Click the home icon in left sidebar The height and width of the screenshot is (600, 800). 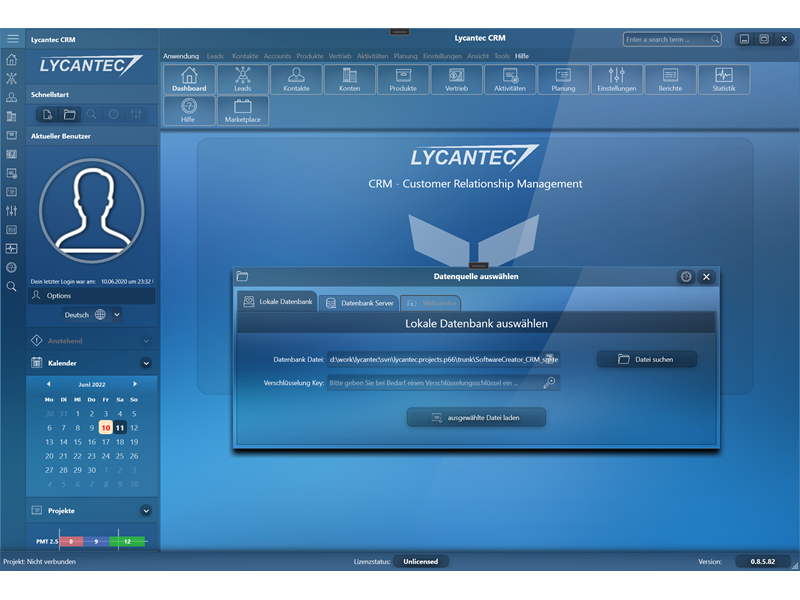pyautogui.click(x=12, y=60)
